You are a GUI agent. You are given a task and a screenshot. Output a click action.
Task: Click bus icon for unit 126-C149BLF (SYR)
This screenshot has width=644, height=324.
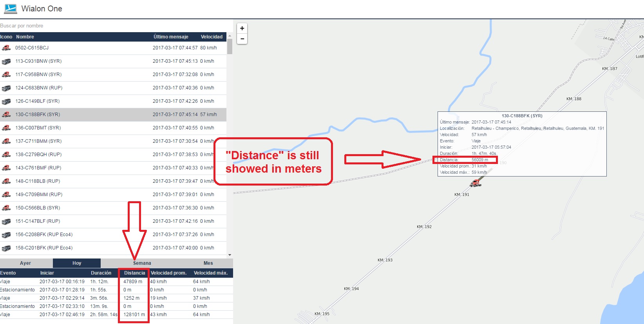point(6,101)
